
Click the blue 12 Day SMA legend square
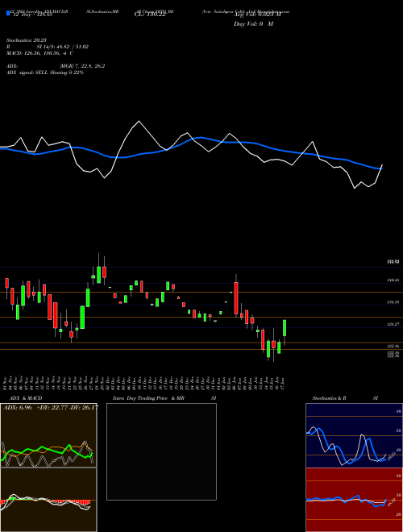pos(8,13)
